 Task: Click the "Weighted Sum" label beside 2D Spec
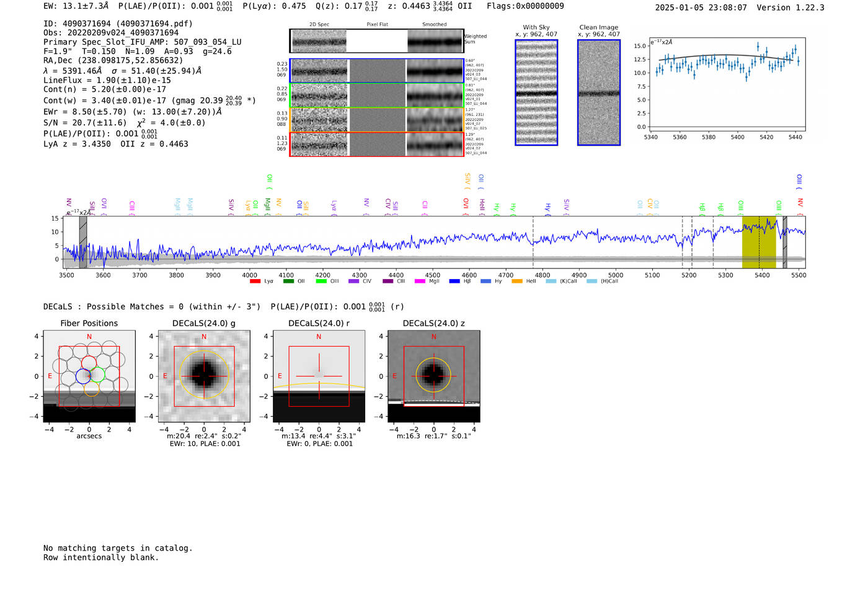click(476, 39)
